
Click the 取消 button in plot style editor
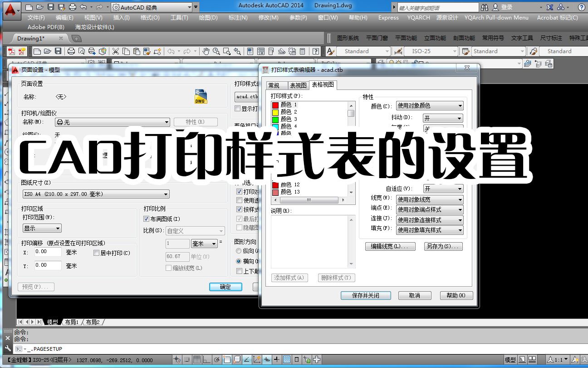tap(415, 295)
